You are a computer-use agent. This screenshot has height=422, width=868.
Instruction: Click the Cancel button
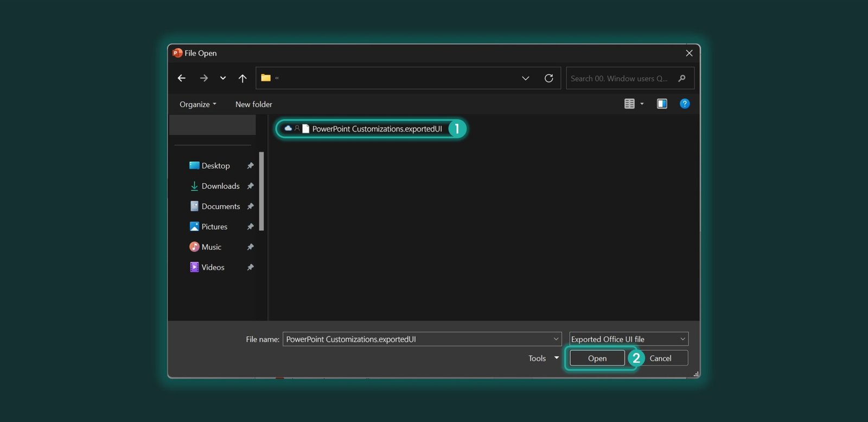661,358
